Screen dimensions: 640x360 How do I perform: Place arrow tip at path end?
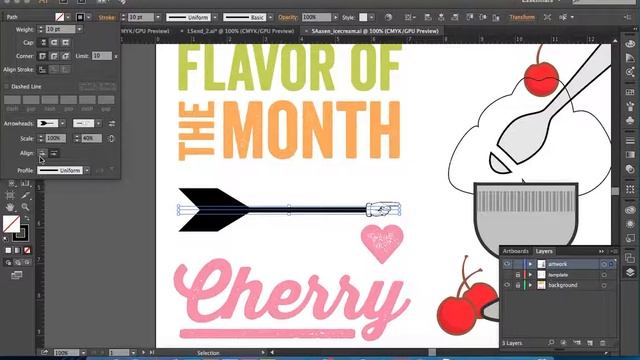click(54, 153)
